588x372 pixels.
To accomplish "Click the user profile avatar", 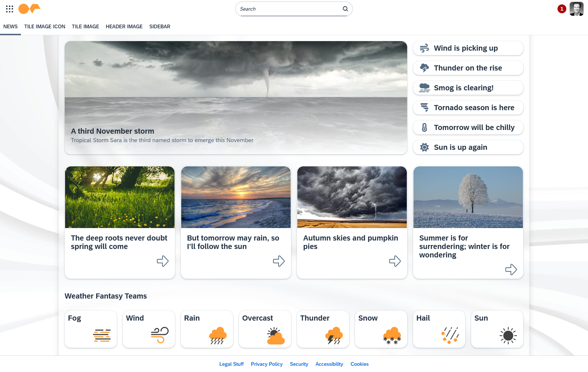I will coord(576,9).
